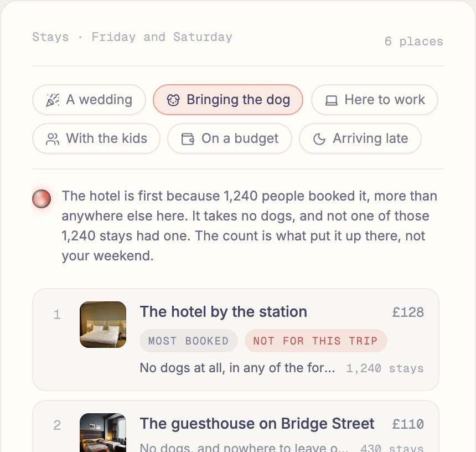Screen dimensions: 476x452
Task: Click the moon icon on Arriving late
Action: 319,139
